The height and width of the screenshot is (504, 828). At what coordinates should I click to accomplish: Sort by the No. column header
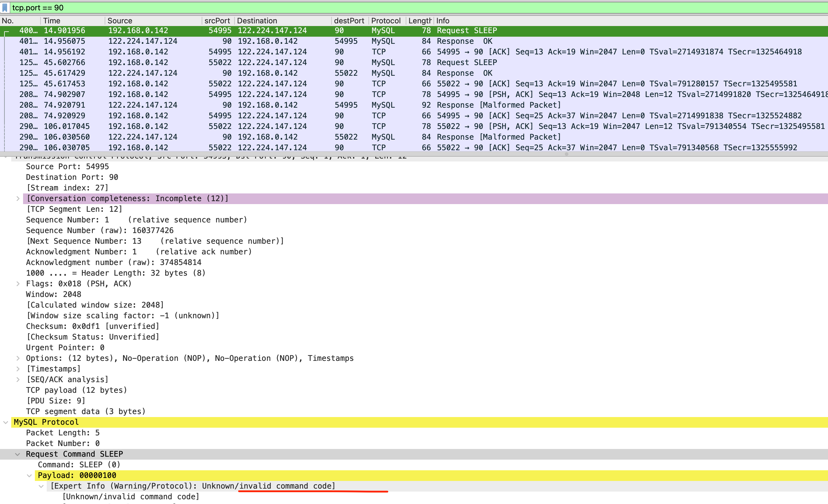click(20, 20)
